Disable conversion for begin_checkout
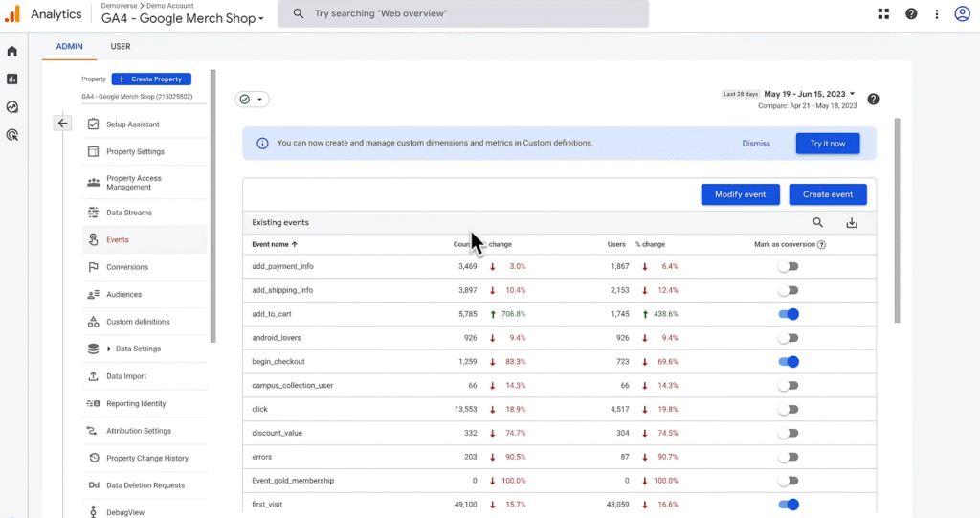This screenshot has height=518, width=980. point(789,362)
